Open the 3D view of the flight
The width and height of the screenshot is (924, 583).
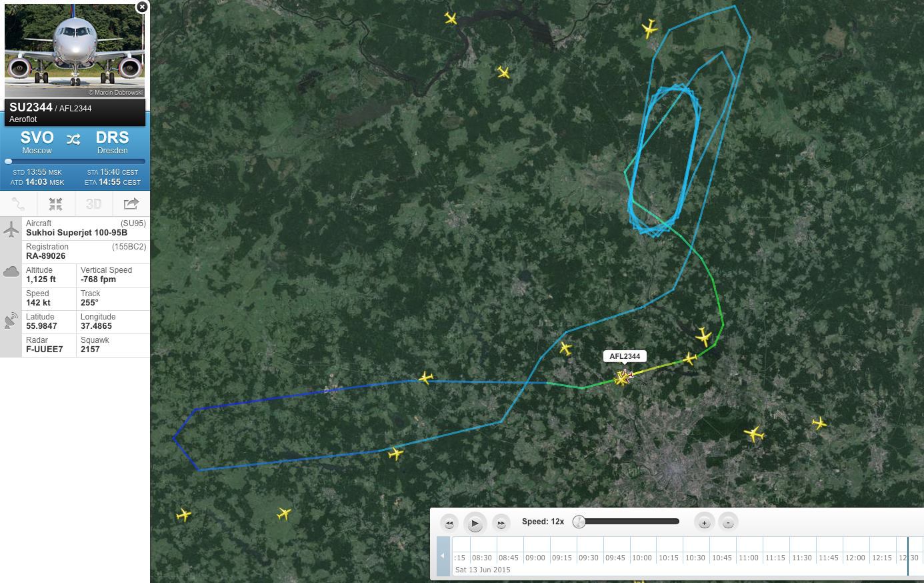[93, 204]
